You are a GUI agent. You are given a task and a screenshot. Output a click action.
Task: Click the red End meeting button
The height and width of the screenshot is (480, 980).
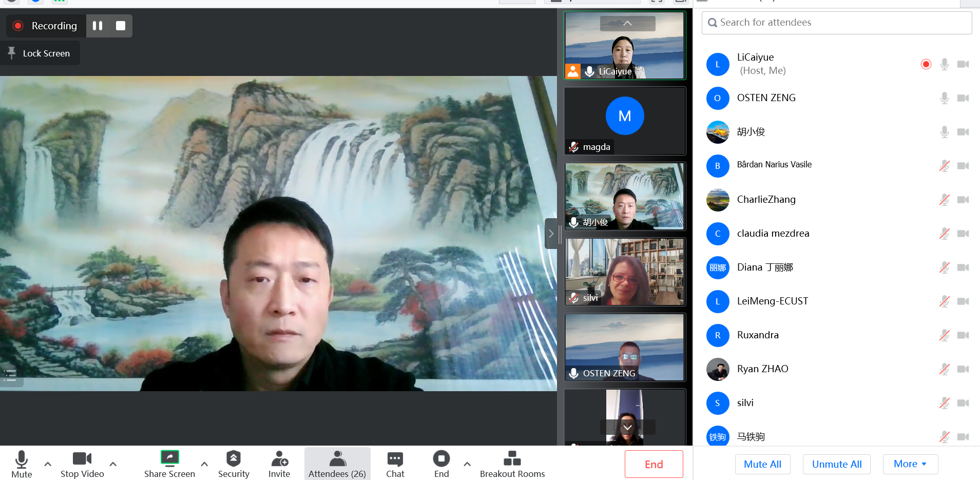coord(654,464)
